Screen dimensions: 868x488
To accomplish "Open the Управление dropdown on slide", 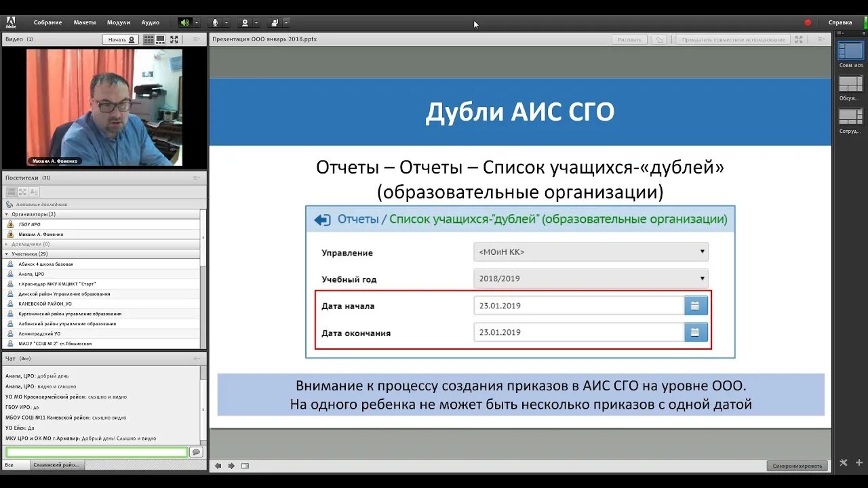I will click(591, 252).
